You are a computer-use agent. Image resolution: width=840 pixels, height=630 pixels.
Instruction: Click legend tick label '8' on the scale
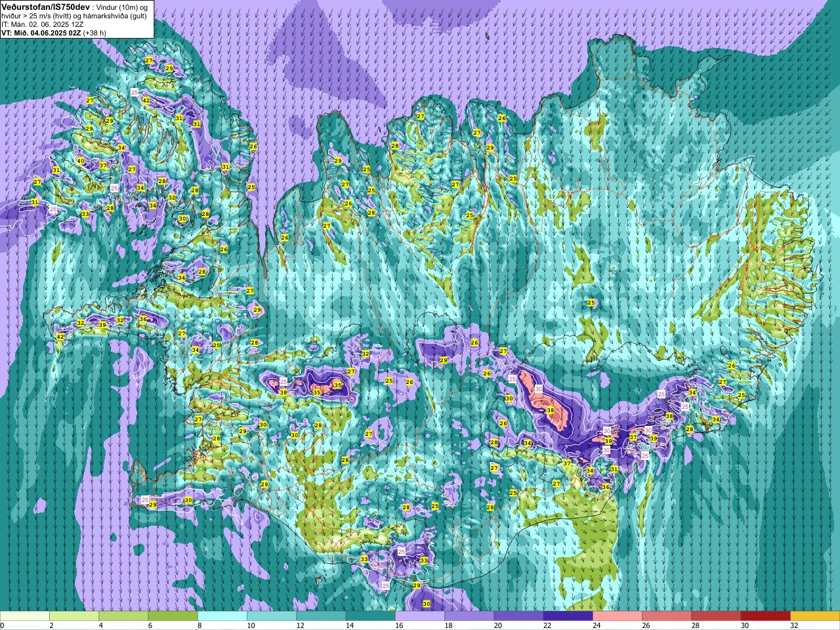[x=198, y=625]
